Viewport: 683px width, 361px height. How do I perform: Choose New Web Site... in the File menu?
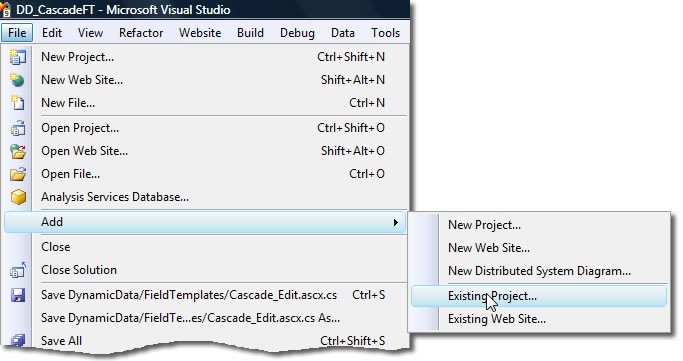pos(205,80)
